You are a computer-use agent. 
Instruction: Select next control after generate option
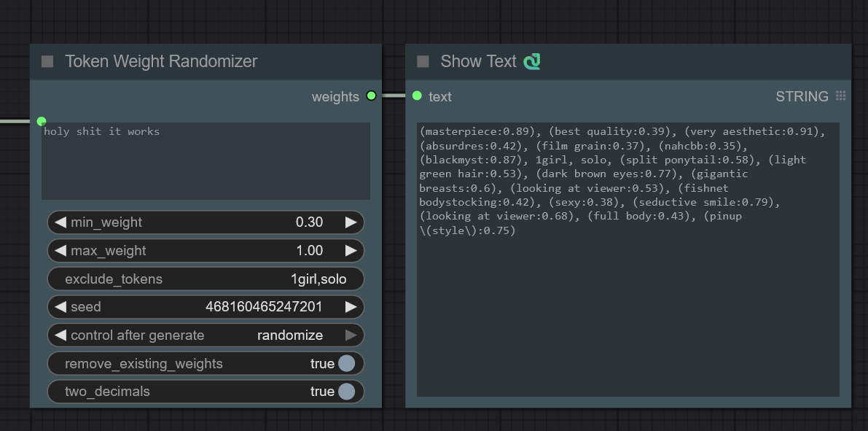[351, 335]
